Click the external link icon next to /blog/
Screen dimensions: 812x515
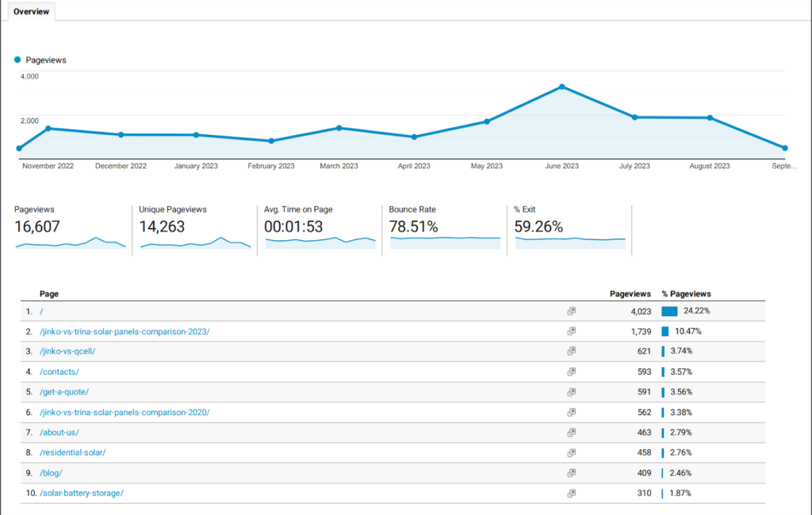coord(571,473)
